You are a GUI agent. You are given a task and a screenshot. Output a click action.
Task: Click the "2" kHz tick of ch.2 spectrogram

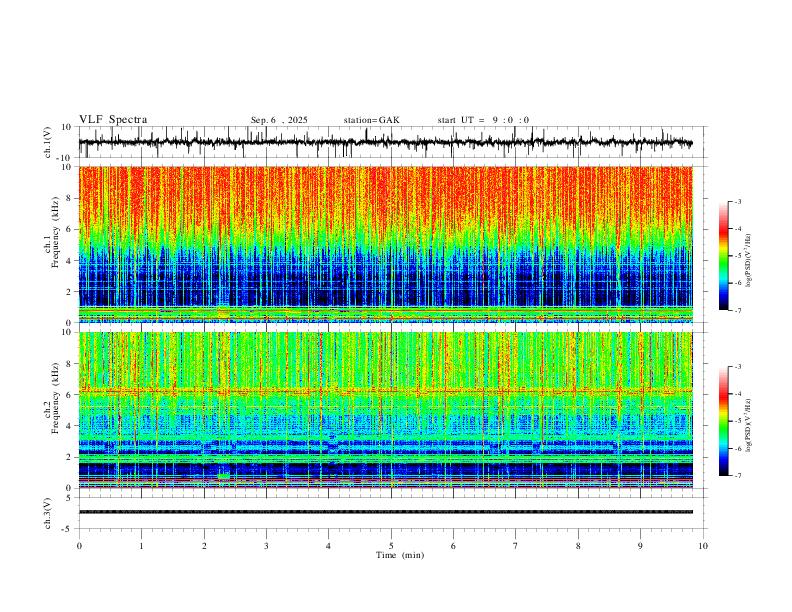tap(70, 457)
